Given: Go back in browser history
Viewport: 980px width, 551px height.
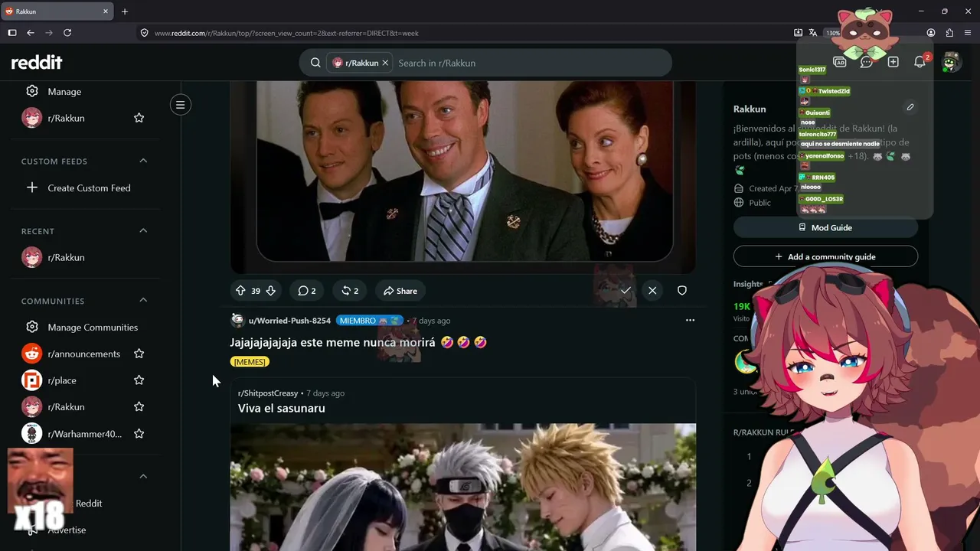Looking at the screenshot, I should (x=31, y=33).
